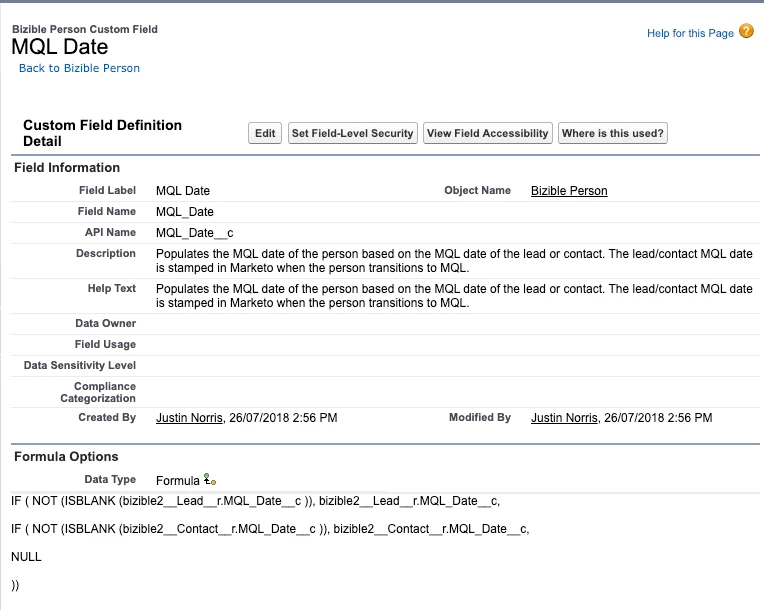Click the Bizible Person Custom Field subtitle
Viewport: 764px width, 610px height.
tap(85, 29)
